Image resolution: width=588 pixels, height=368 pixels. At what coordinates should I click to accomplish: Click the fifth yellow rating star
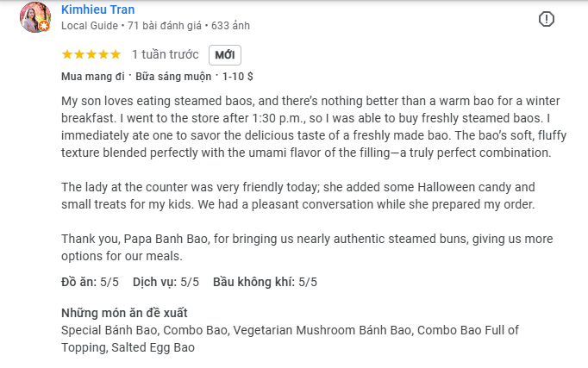[x=116, y=54]
